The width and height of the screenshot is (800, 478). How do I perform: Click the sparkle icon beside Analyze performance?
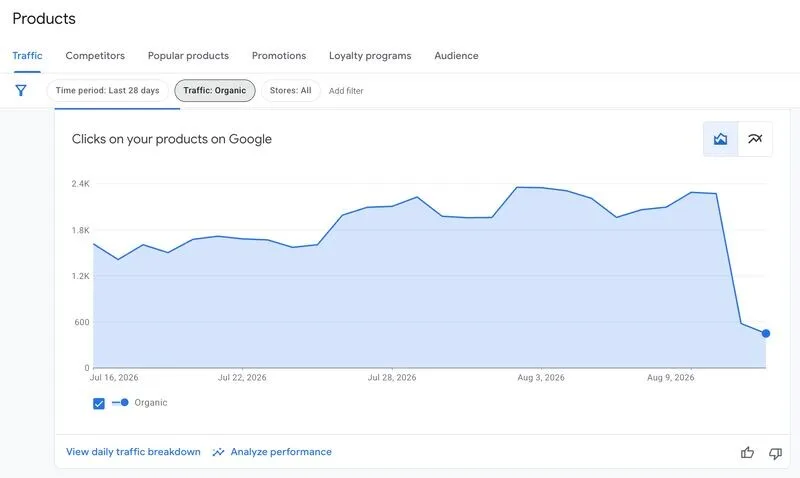(x=218, y=452)
